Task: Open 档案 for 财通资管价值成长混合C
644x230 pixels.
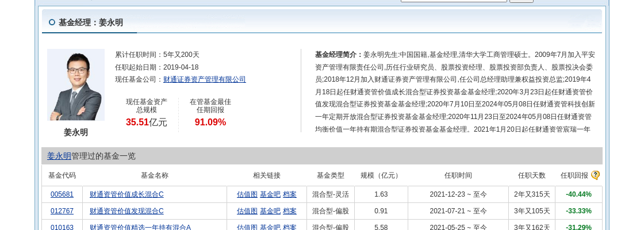Action: (x=290, y=194)
